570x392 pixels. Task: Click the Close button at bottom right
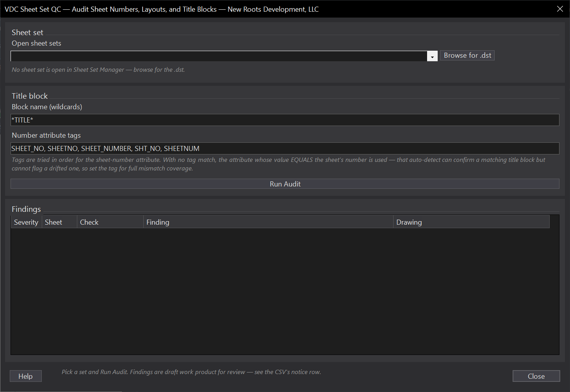[536, 376]
